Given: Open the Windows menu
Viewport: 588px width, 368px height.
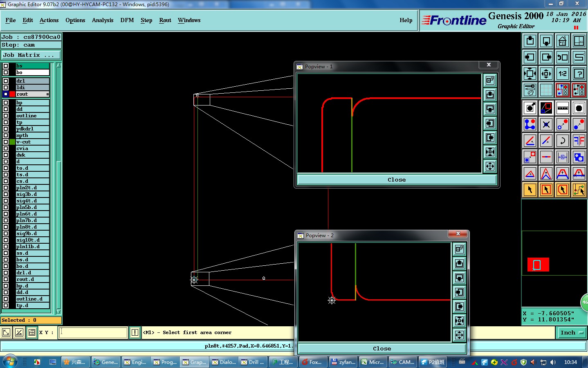Looking at the screenshot, I should coord(189,20).
